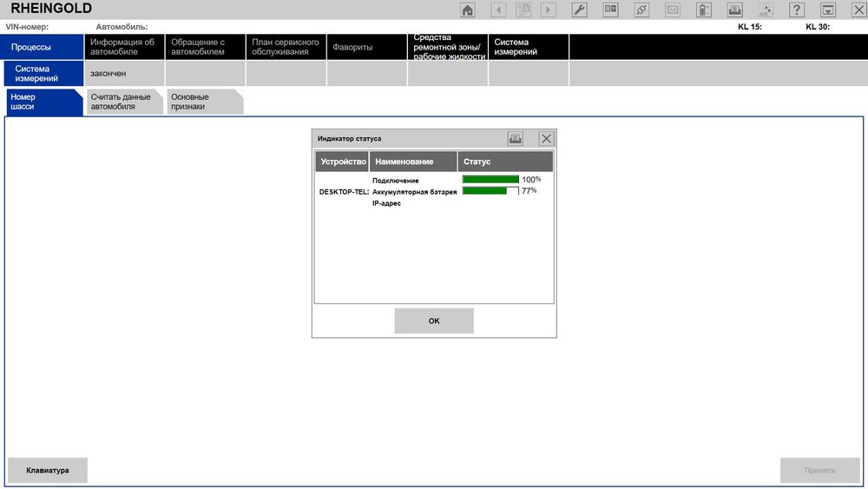Open the Клавиатура keyboard button

(x=48, y=470)
